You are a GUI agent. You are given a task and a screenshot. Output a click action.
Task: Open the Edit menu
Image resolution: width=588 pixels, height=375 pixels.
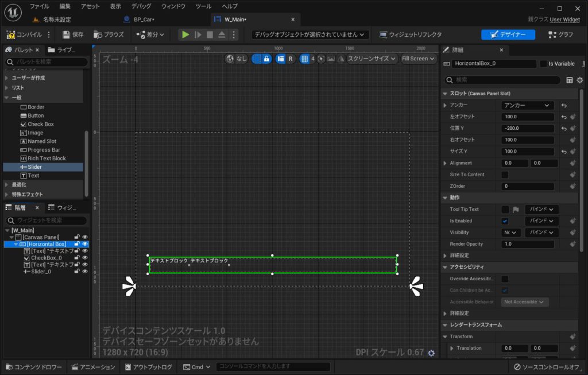coord(65,6)
